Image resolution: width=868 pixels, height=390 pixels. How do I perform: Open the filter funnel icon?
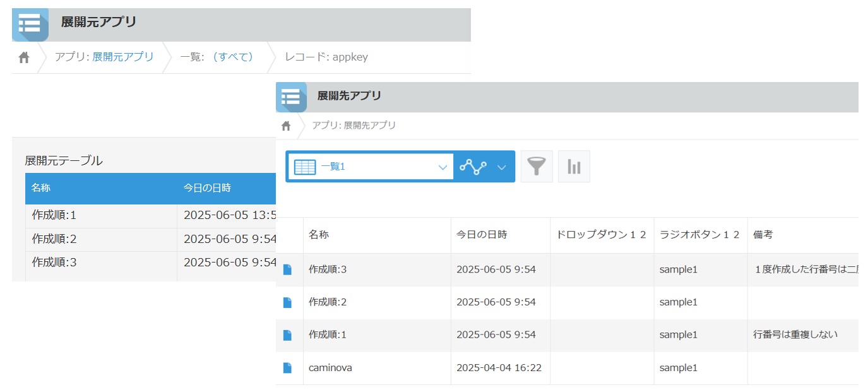(x=537, y=167)
